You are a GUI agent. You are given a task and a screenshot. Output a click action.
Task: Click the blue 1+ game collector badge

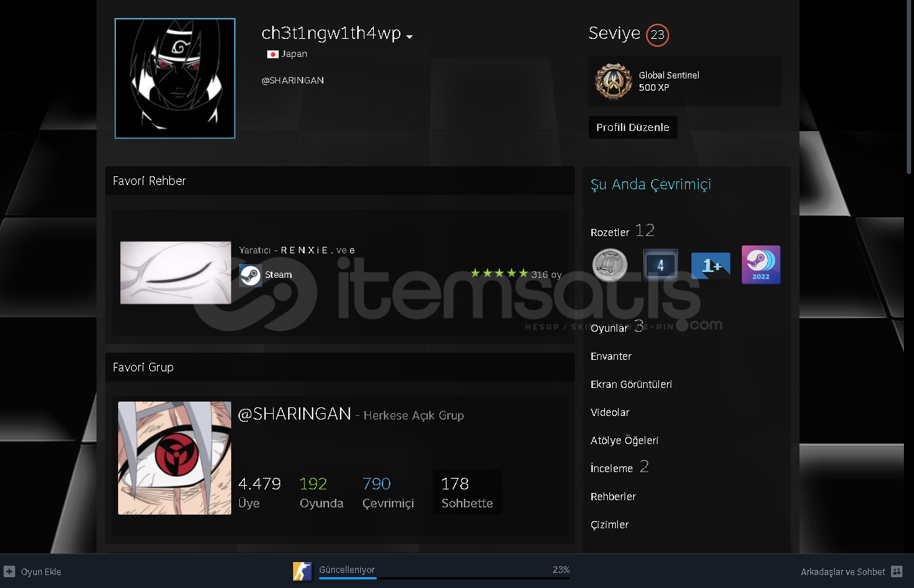(x=710, y=266)
